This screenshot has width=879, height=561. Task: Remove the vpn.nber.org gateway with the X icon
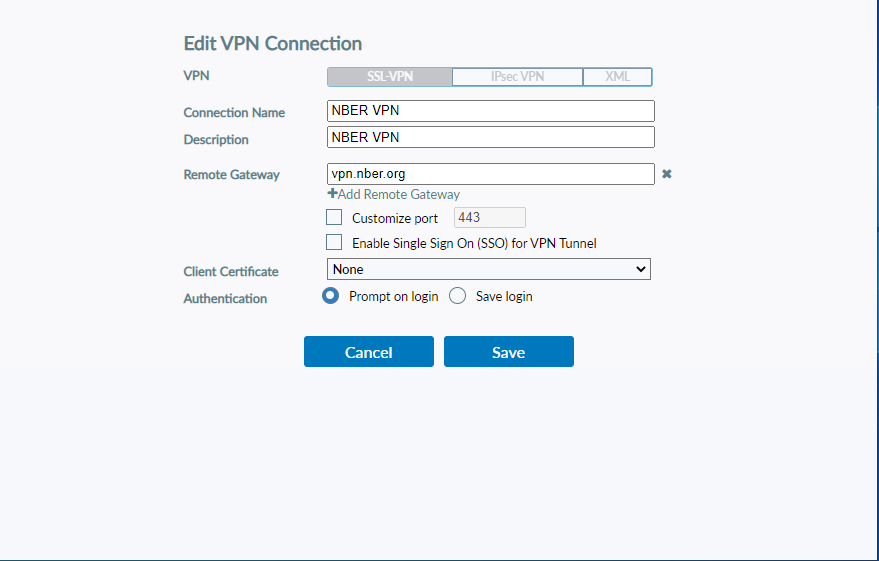coord(666,174)
